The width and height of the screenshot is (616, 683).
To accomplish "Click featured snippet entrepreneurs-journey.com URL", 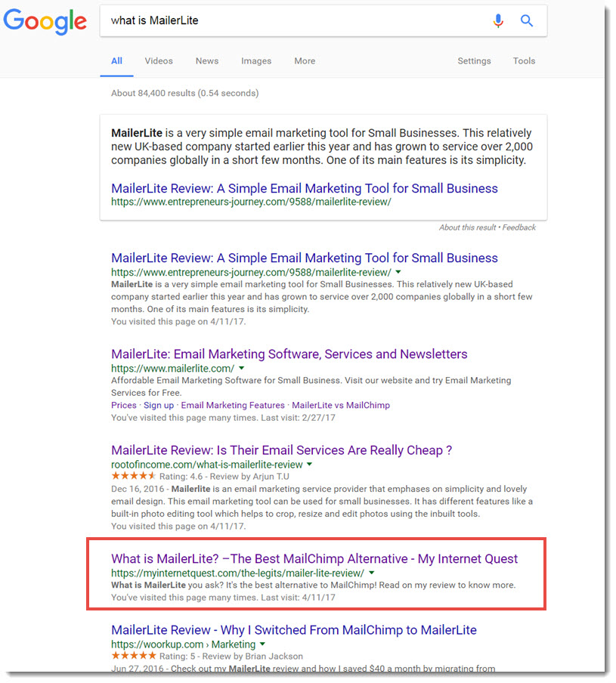I will click(251, 202).
